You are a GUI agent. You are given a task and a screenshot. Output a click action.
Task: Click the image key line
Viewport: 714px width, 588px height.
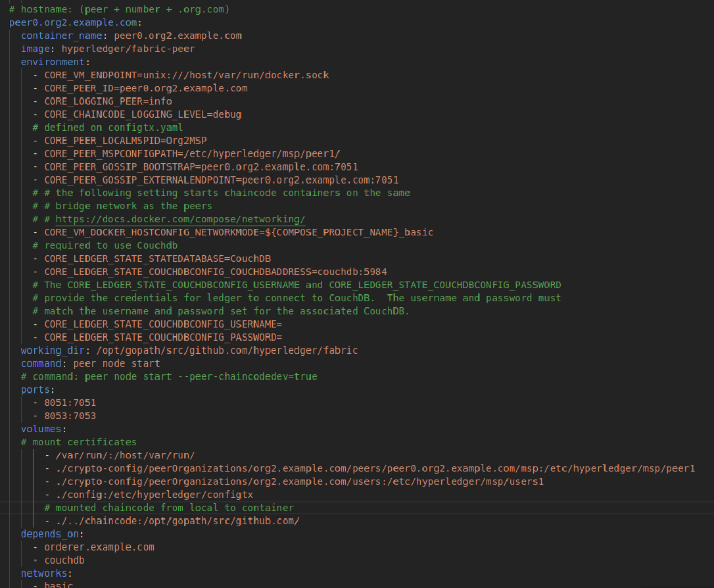(x=108, y=49)
